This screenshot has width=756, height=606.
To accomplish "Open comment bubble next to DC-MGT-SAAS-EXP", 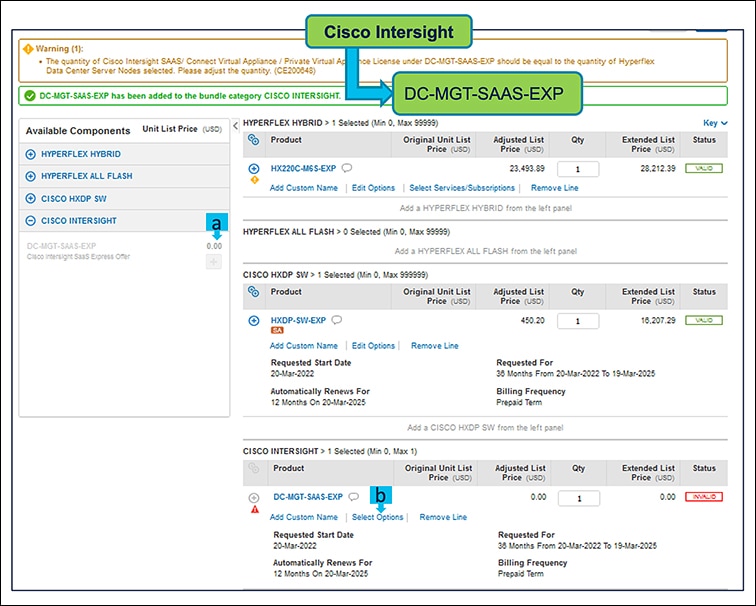I will click(x=353, y=497).
